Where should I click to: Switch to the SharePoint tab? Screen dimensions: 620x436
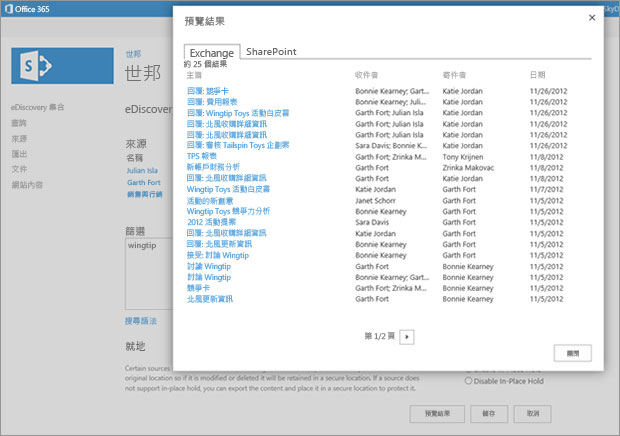(271, 52)
